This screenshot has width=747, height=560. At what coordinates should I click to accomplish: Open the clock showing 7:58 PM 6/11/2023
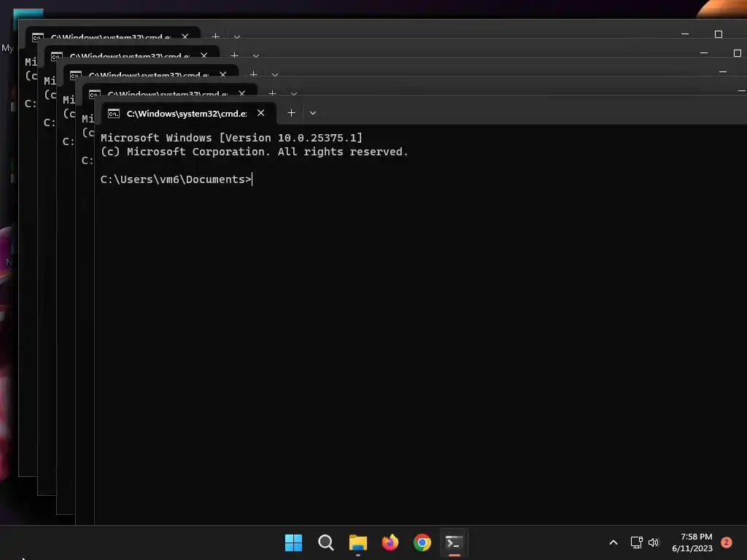tap(692, 542)
